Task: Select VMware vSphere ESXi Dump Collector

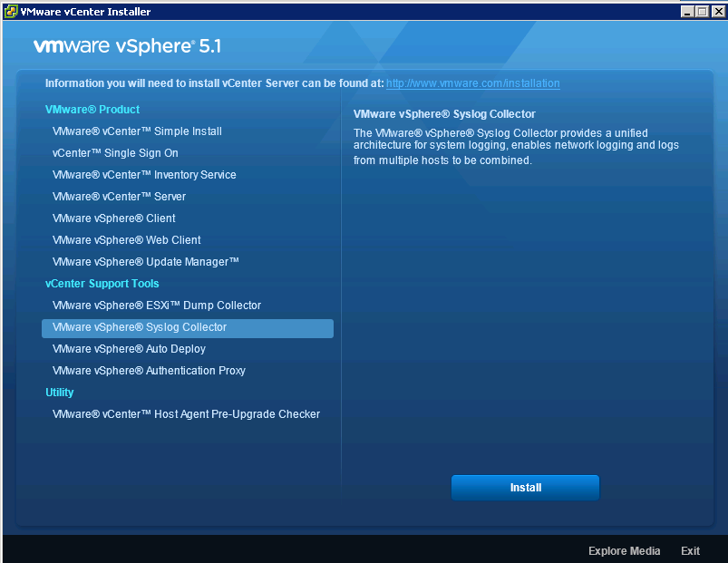Action: tap(157, 306)
